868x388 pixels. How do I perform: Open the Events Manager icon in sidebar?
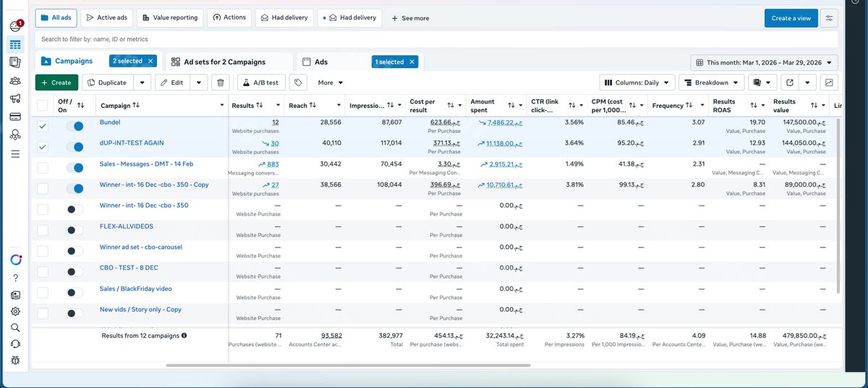15,135
